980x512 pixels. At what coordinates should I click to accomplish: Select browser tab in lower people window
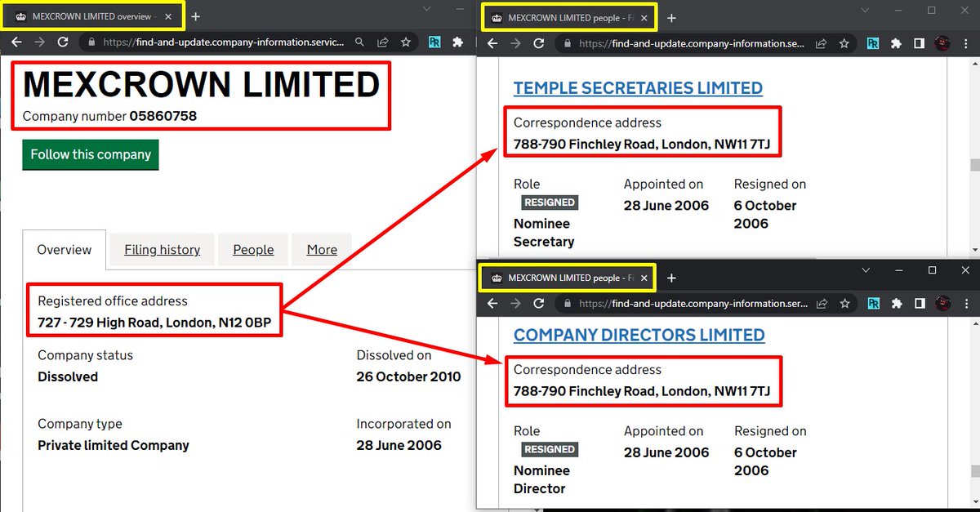click(x=568, y=278)
